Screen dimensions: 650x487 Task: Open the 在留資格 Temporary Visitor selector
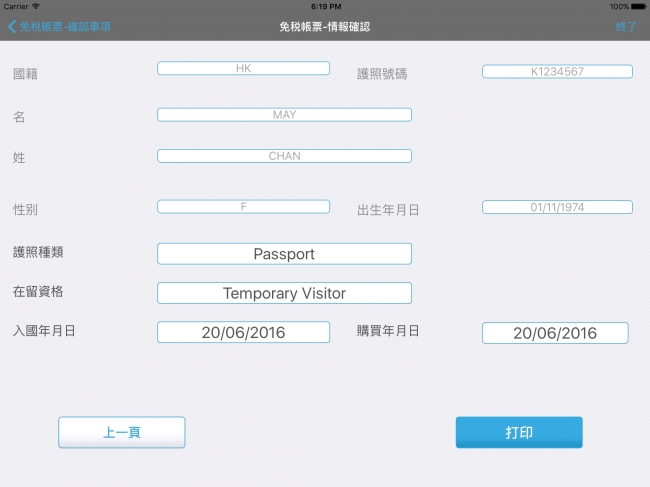coord(284,293)
